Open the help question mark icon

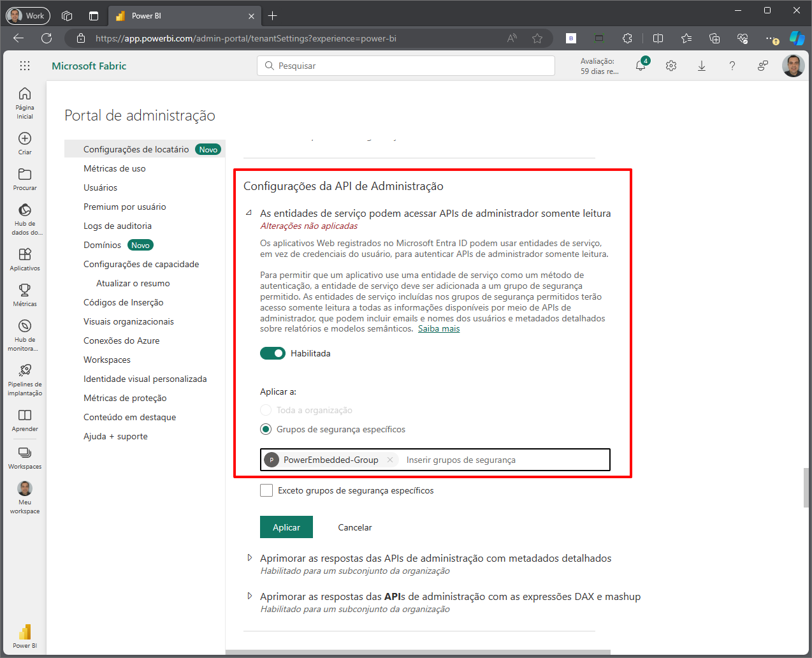pyautogui.click(x=732, y=66)
